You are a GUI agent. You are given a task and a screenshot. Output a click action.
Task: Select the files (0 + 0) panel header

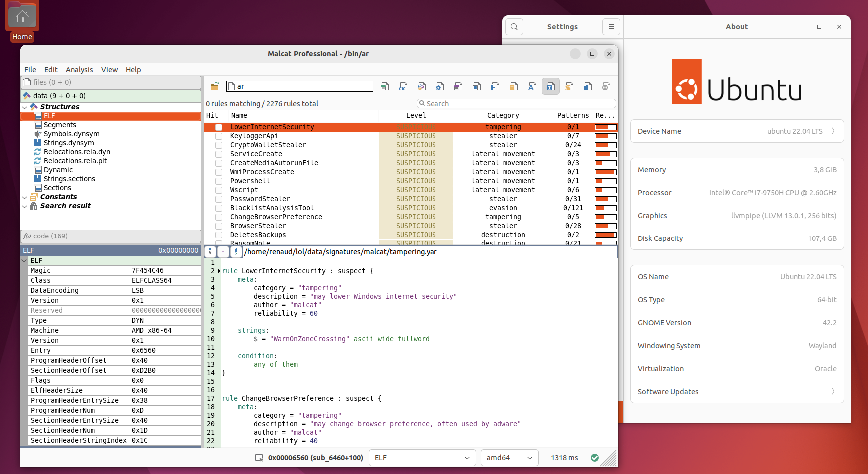tap(111, 82)
